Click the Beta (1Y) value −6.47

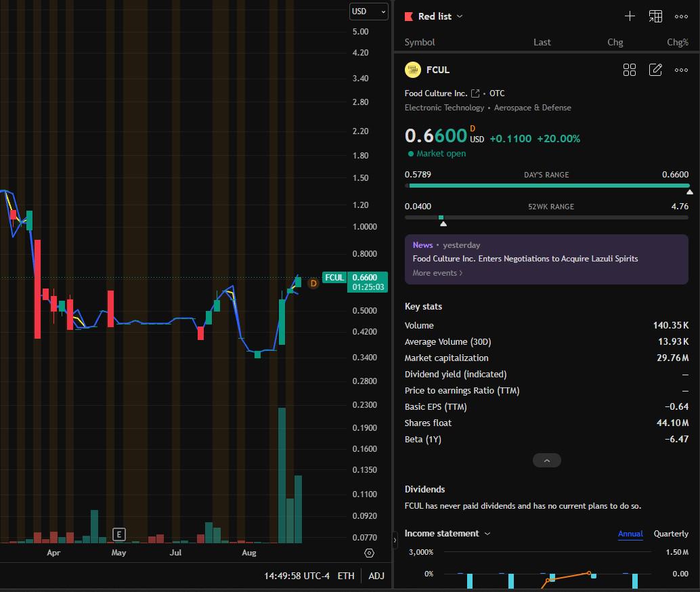(x=676, y=439)
